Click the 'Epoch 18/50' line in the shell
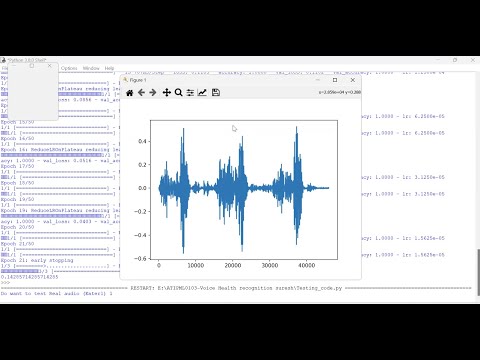Screen dimensions: 480x360 (17, 183)
